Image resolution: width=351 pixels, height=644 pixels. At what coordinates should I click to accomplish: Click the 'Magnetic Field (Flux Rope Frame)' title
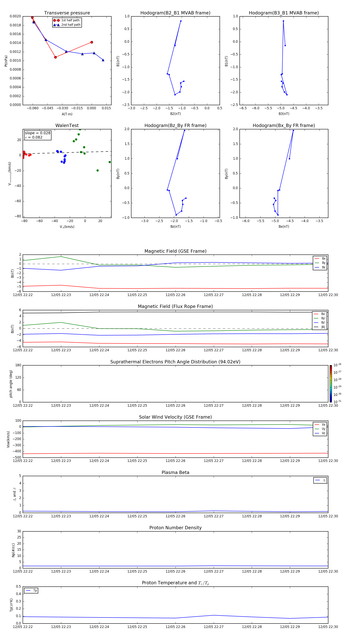click(x=175, y=307)
